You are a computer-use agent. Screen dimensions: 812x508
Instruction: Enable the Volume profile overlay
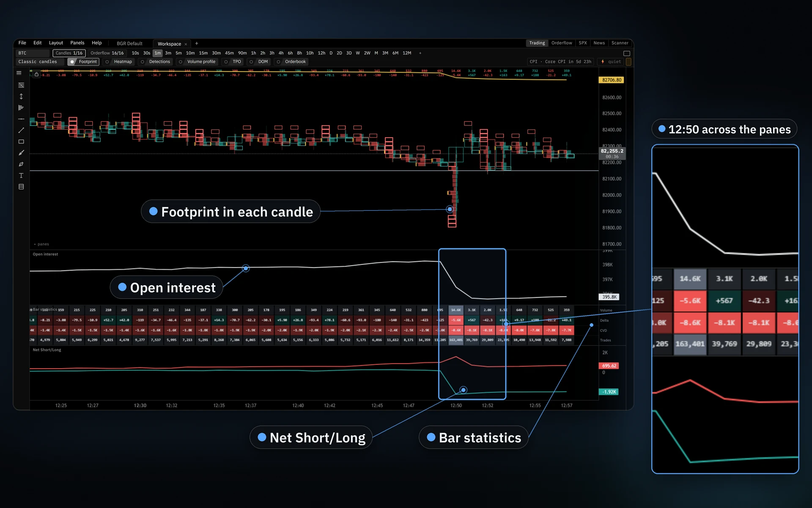197,62
